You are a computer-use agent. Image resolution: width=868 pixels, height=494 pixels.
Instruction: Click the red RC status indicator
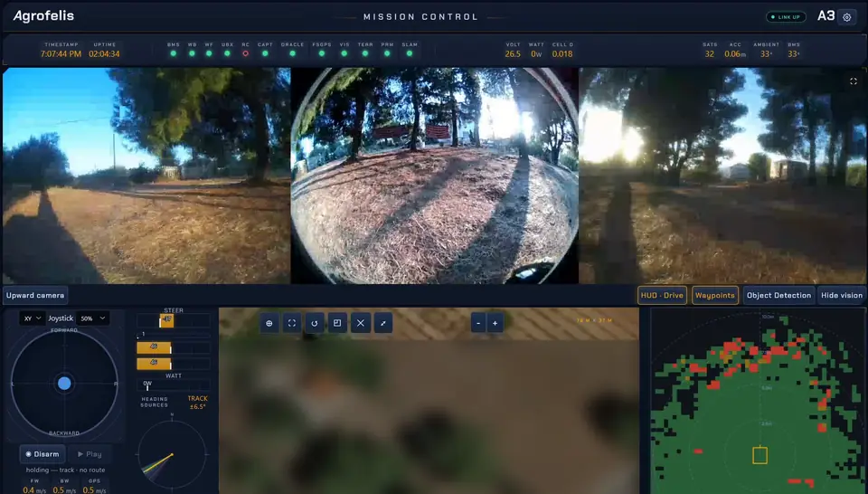pos(245,53)
